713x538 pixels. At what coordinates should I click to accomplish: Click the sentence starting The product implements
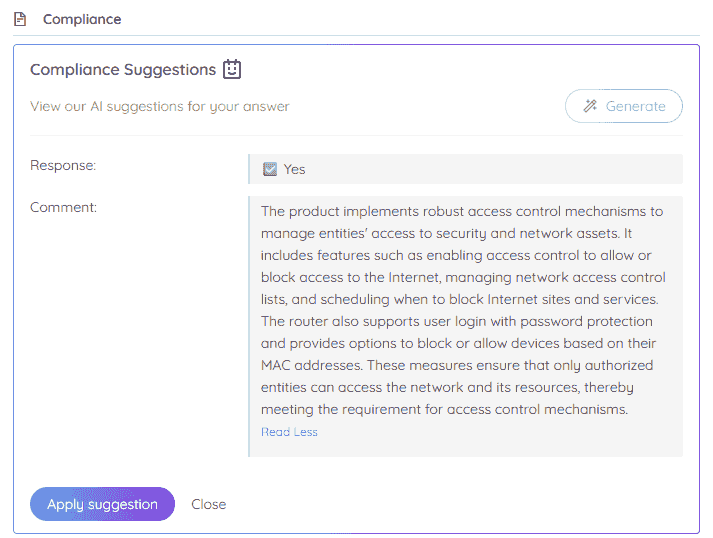pyautogui.click(x=462, y=222)
